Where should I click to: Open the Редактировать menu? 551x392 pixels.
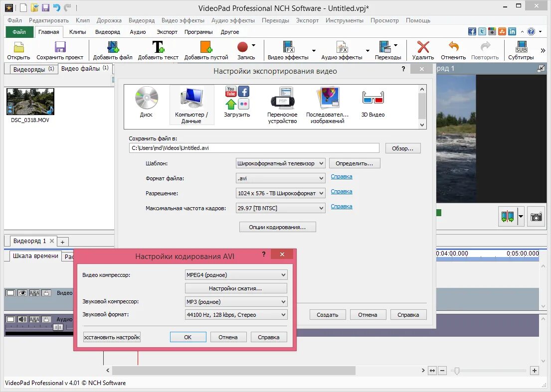point(49,20)
